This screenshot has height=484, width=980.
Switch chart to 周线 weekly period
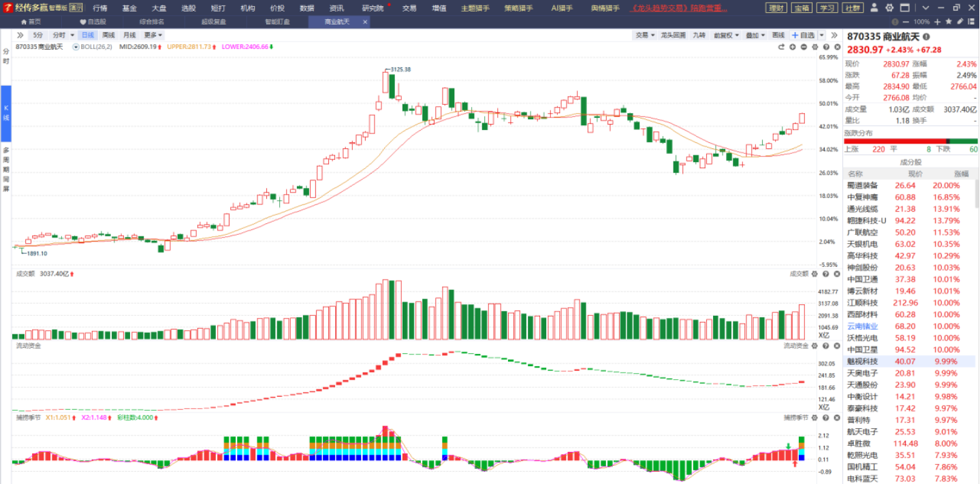[108, 35]
